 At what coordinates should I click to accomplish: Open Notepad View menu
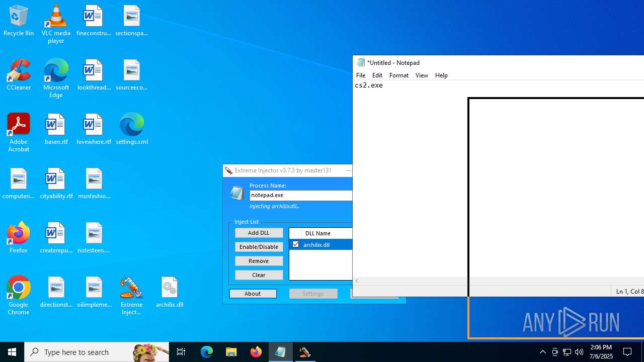422,75
